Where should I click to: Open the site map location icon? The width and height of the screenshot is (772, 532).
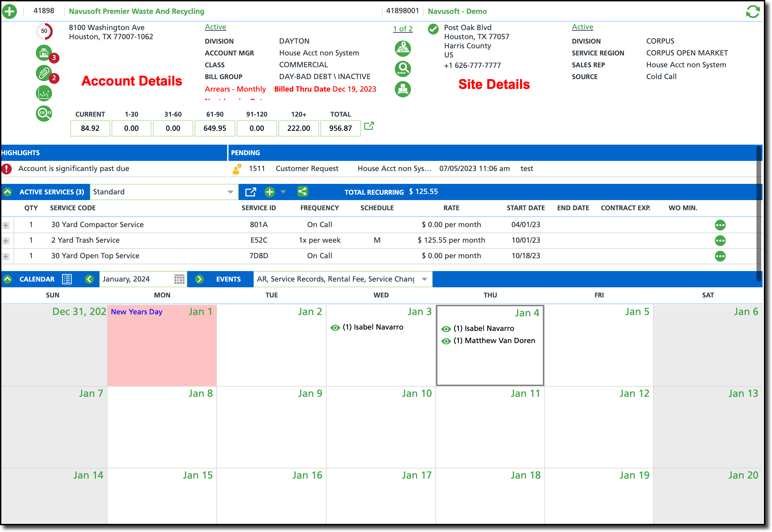[x=403, y=49]
